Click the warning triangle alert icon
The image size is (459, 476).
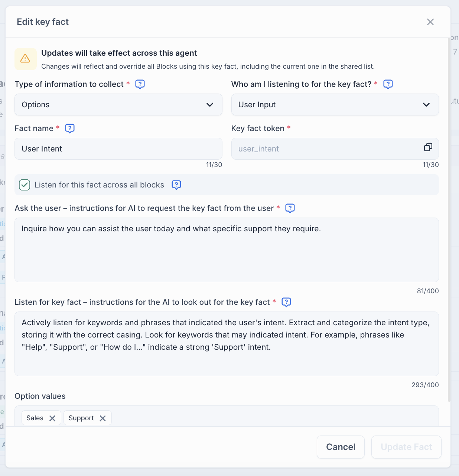pyautogui.click(x=25, y=59)
